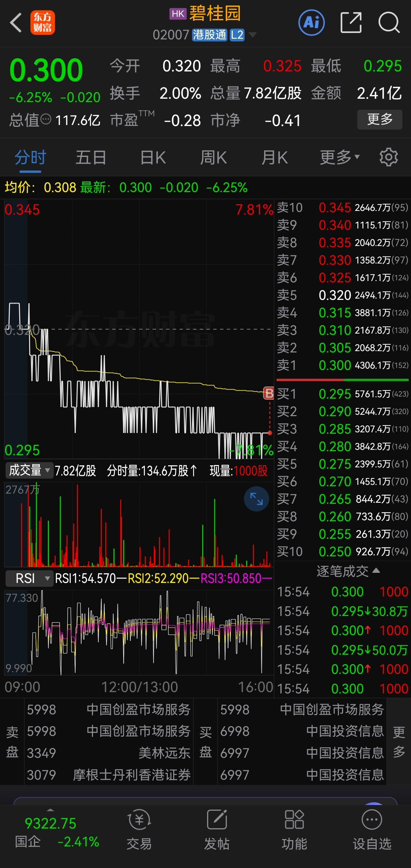Tap the intraday price chart area
This screenshot has height=868, width=411.
(x=139, y=329)
